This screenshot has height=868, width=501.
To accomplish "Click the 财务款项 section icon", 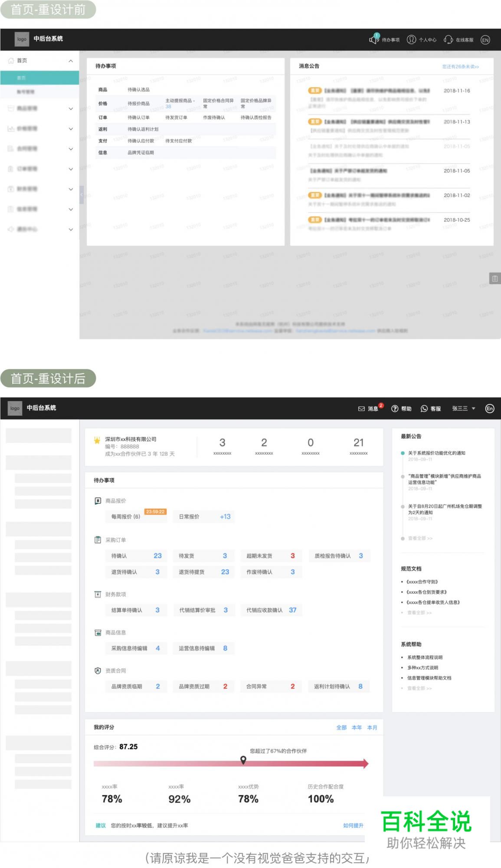I will click(x=98, y=594).
